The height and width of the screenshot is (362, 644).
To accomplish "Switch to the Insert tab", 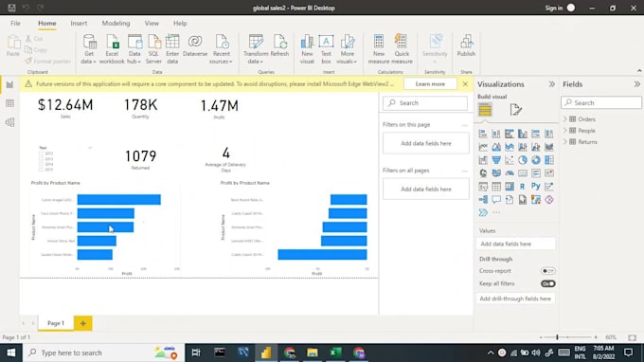I will click(x=79, y=24).
